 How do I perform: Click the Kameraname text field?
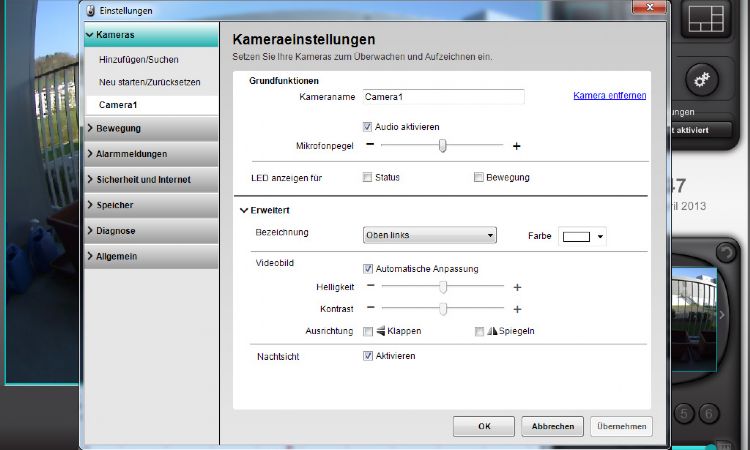[x=442, y=97]
